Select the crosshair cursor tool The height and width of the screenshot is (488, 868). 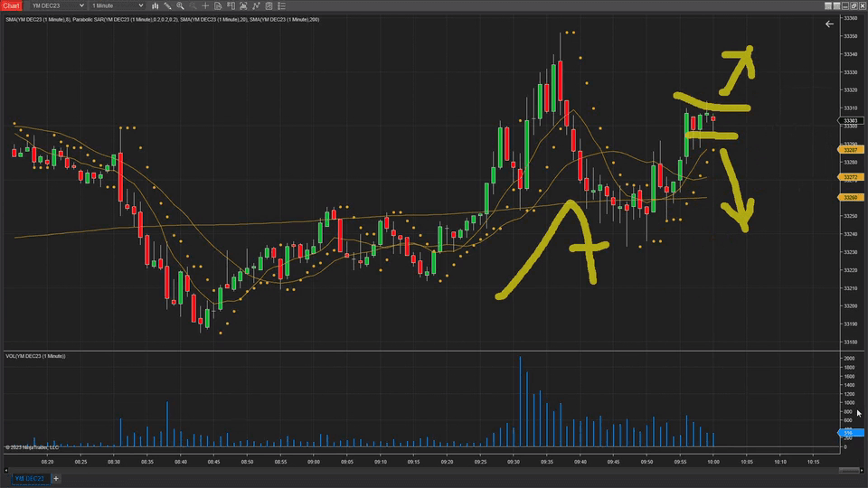click(x=205, y=5)
